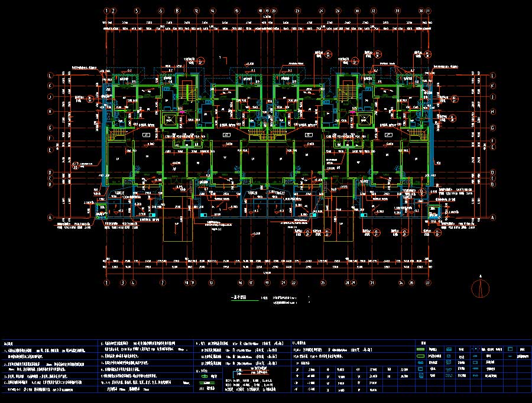
Task: Click grid bubble 4 on the bottom axis
Action: click(134, 282)
